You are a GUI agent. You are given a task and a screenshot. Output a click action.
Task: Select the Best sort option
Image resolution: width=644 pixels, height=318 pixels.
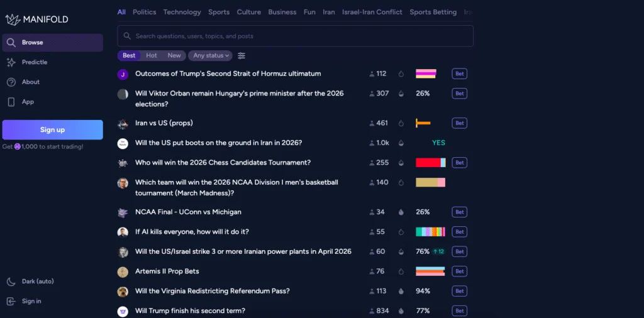129,56
